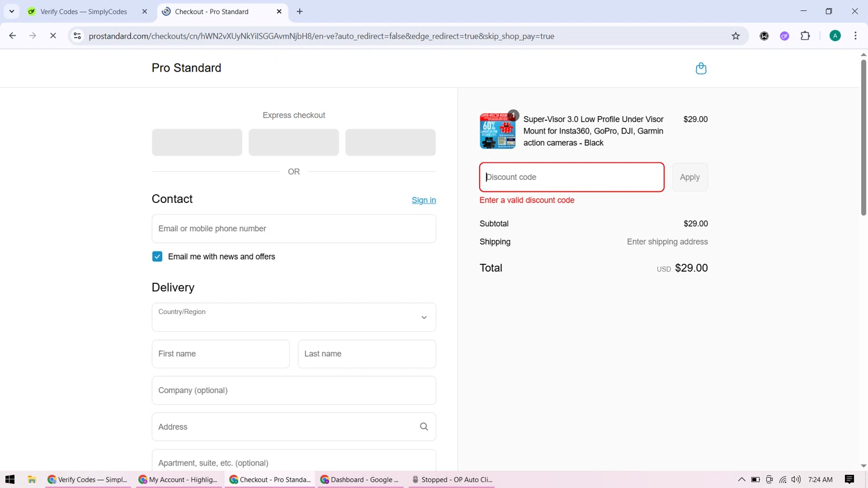Click the dark W extension icon
Screen dimensions: 868x488
click(764, 36)
